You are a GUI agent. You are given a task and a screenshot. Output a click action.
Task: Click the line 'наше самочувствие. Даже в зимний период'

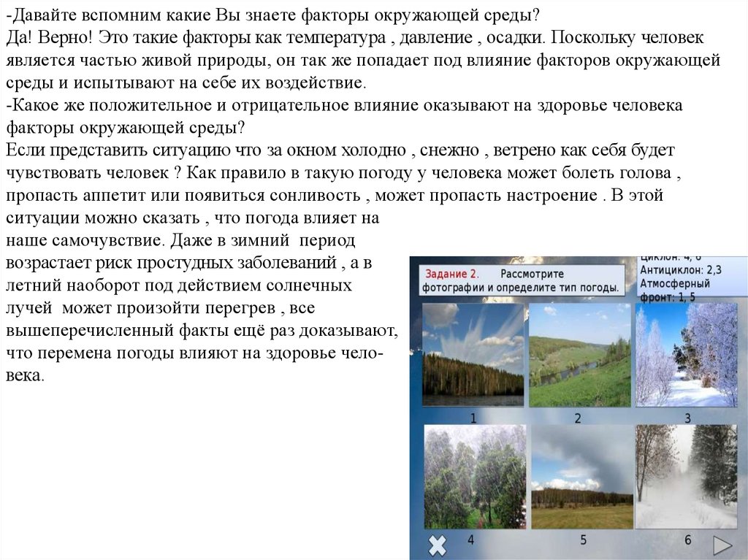(x=180, y=240)
